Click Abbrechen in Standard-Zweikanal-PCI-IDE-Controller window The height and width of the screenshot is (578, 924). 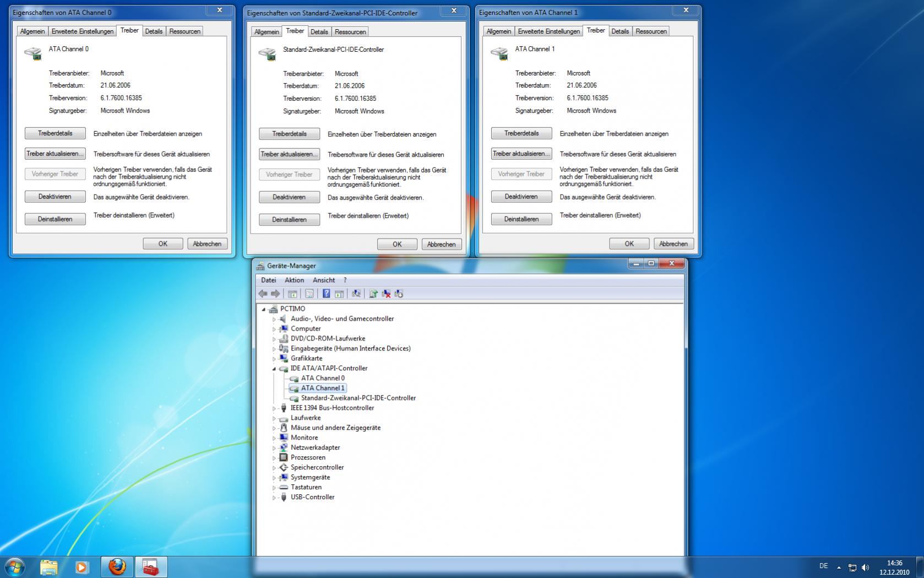441,244
